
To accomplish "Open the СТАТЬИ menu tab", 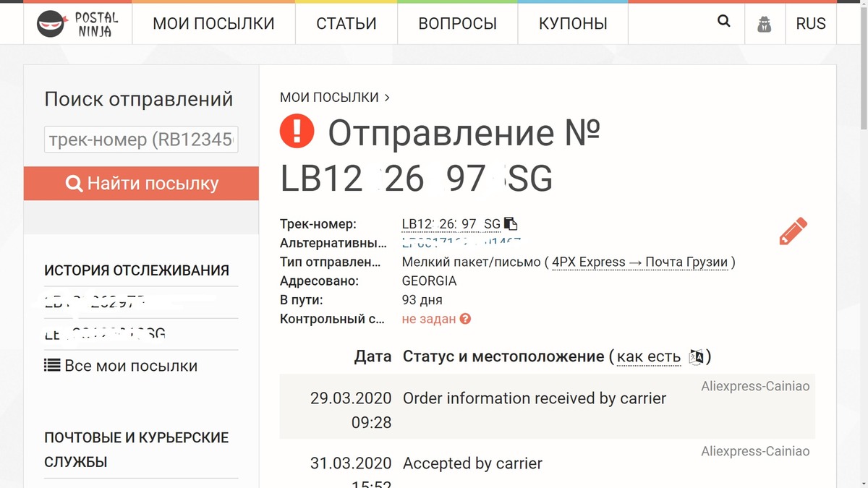I will click(346, 24).
